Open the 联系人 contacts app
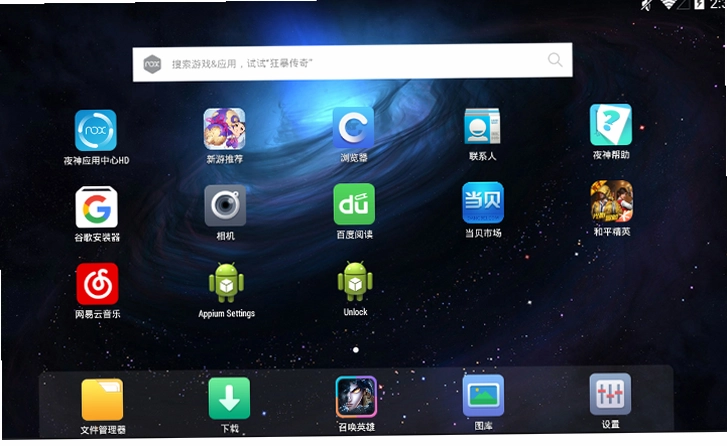The width and height of the screenshot is (727, 446). click(x=482, y=127)
